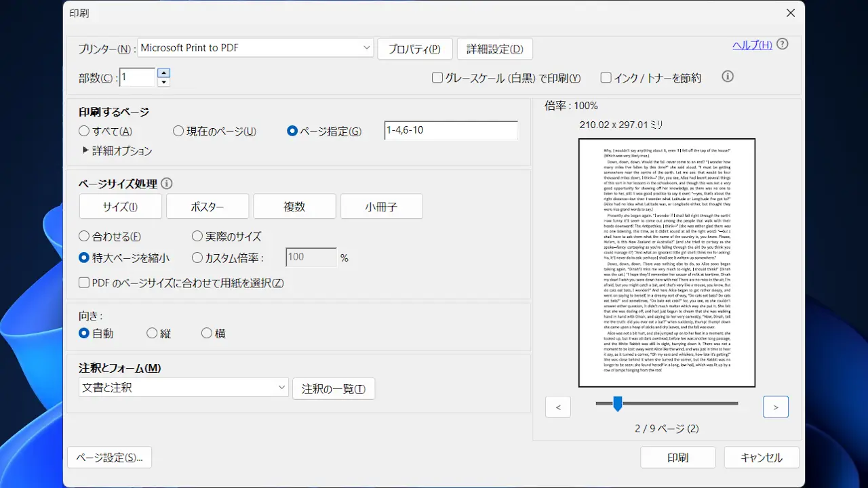868x488 pixels.
Task: Switch to 小冊子 page handling tab
Action: (382, 207)
